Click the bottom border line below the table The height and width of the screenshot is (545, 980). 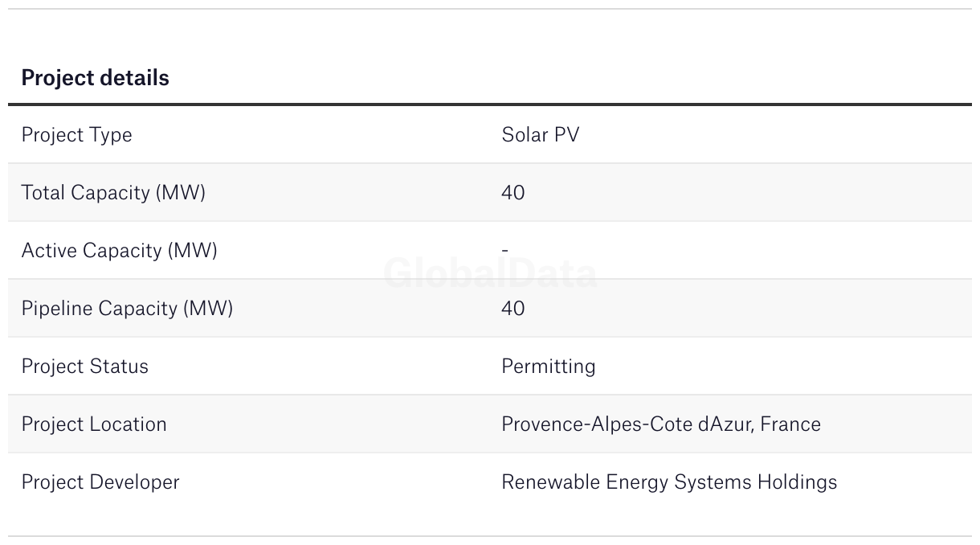click(490, 536)
